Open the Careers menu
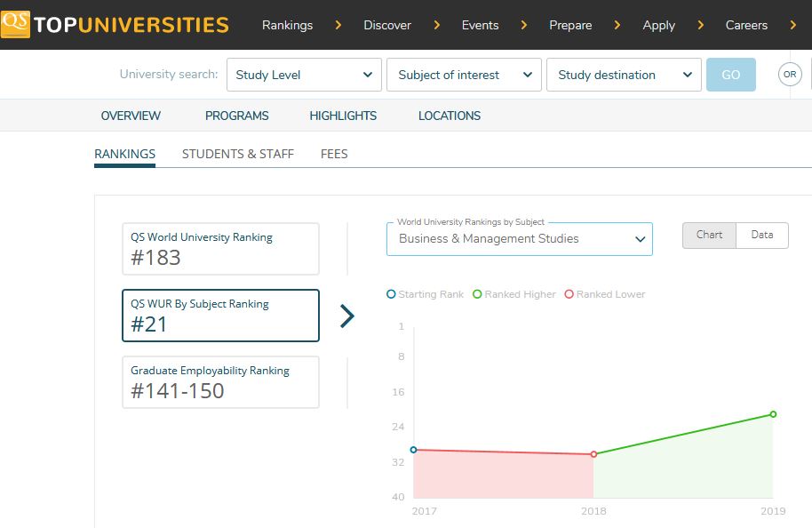Image resolution: width=812 pixels, height=528 pixels. coord(746,25)
